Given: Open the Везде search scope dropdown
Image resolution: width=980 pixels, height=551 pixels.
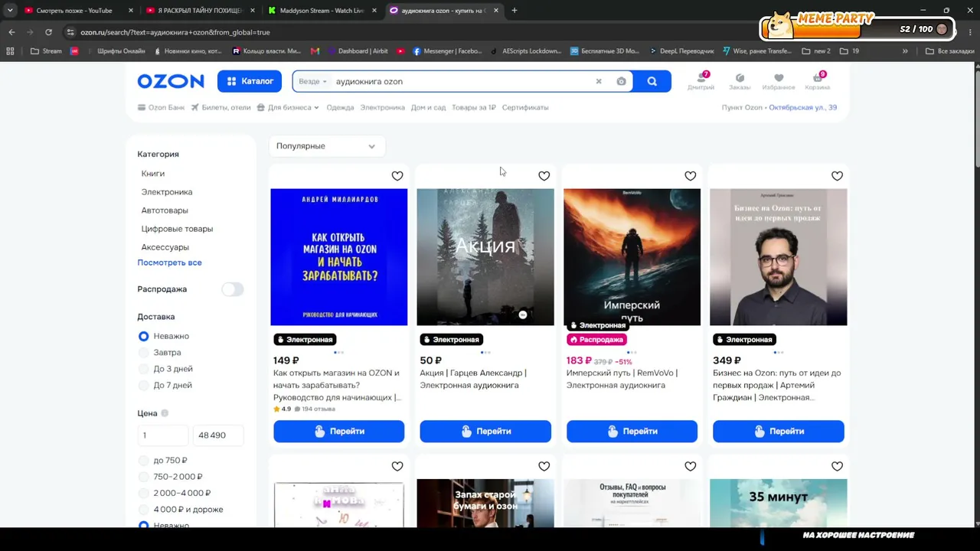Looking at the screenshot, I should point(312,81).
